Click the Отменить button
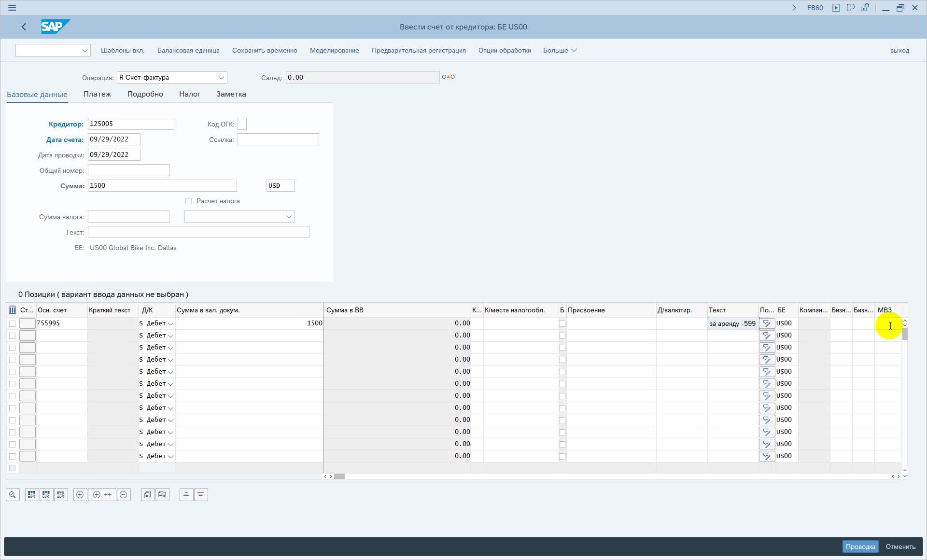927x560 pixels. pyautogui.click(x=900, y=546)
